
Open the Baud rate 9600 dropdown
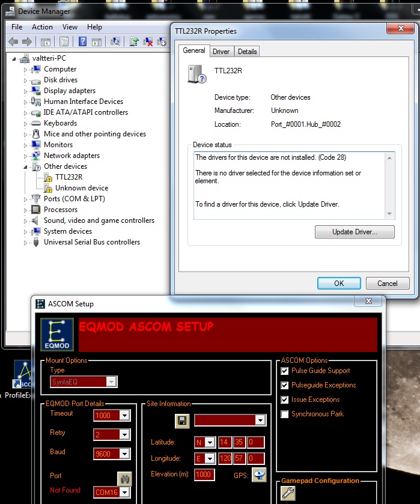(x=124, y=454)
